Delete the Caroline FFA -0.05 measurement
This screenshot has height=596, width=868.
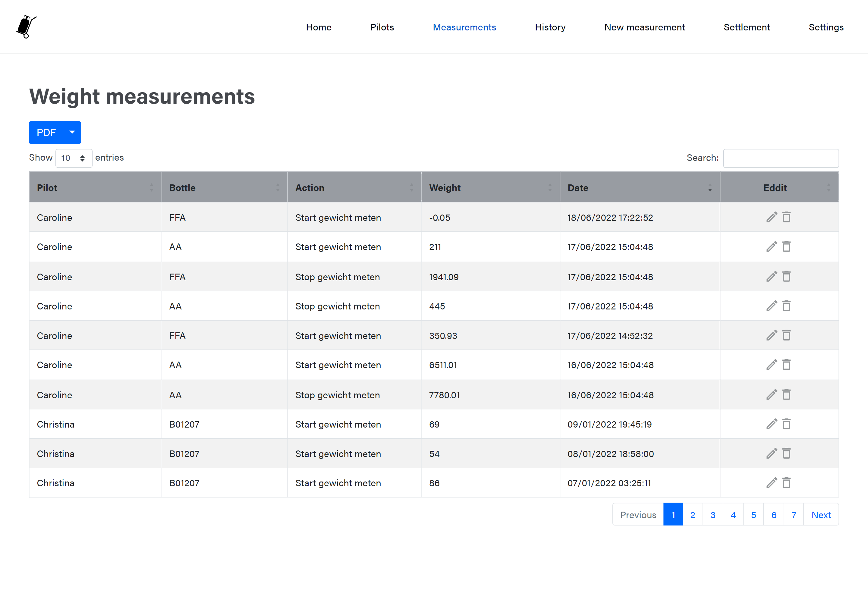[x=786, y=217]
